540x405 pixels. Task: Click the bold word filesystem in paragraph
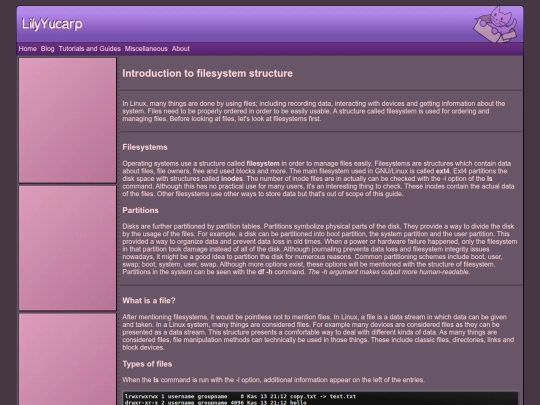[x=263, y=164]
